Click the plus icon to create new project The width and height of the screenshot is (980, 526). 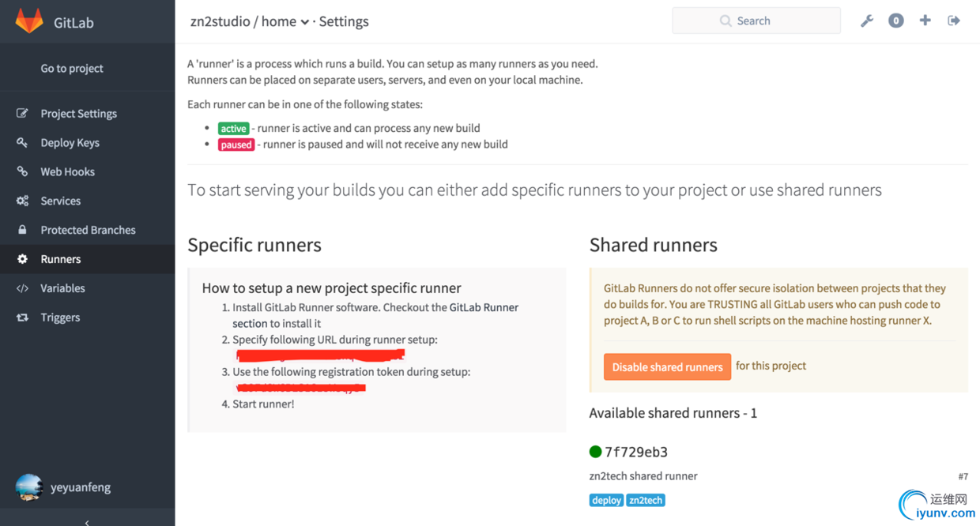click(925, 21)
